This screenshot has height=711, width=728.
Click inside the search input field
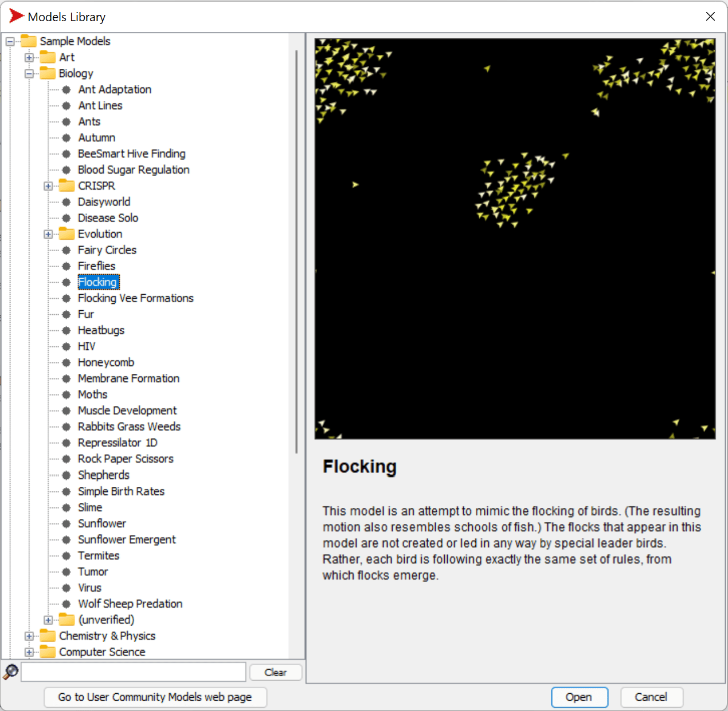click(132, 671)
